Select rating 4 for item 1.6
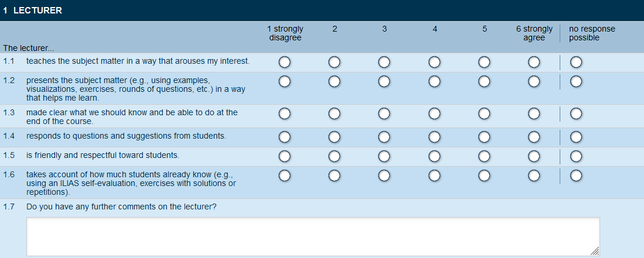Viewport: 644px width, 258px height. pyautogui.click(x=434, y=176)
